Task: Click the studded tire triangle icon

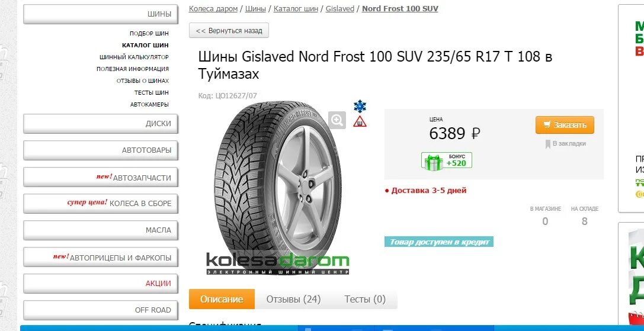Action: (x=360, y=121)
